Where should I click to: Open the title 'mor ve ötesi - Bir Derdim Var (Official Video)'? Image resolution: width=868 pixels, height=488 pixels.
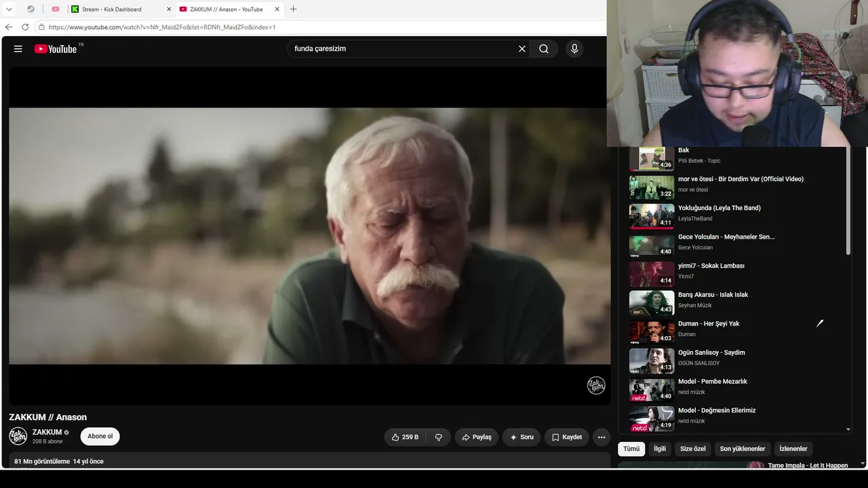point(741,179)
